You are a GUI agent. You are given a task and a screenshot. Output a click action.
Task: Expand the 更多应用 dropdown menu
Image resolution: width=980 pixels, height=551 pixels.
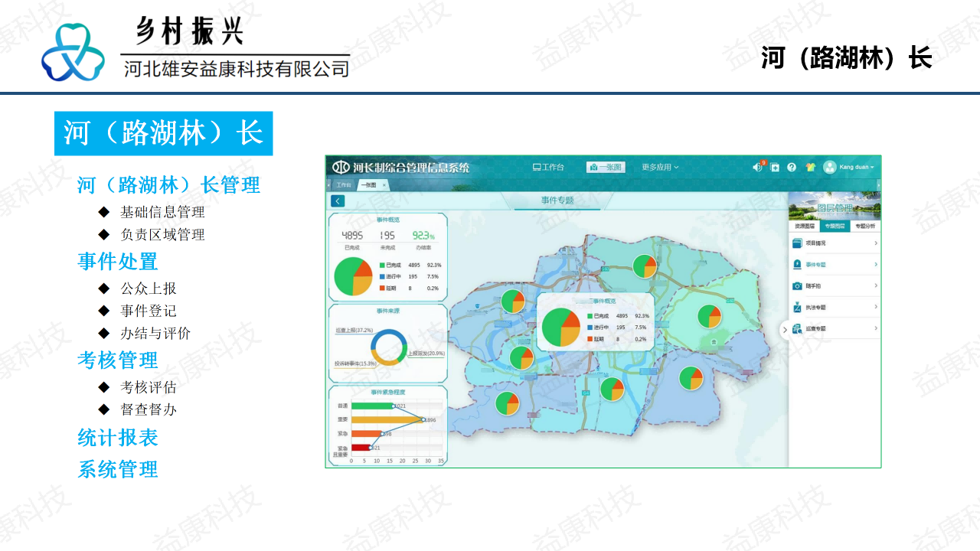(x=660, y=167)
